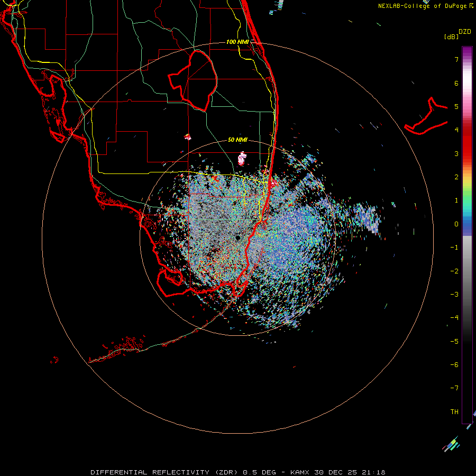Image resolution: width=476 pixels, height=476 pixels.
Task: Click the purple top of the color bar
Action: click(x=467, y=52)
